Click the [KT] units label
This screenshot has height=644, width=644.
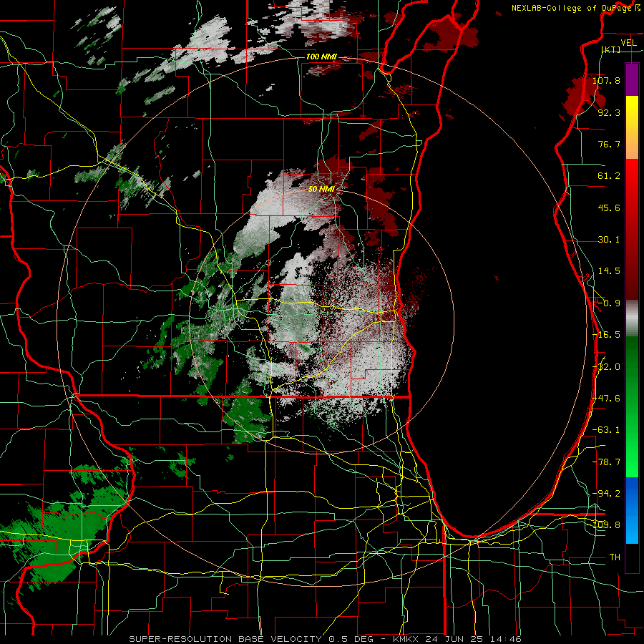(x=610, y=49)
